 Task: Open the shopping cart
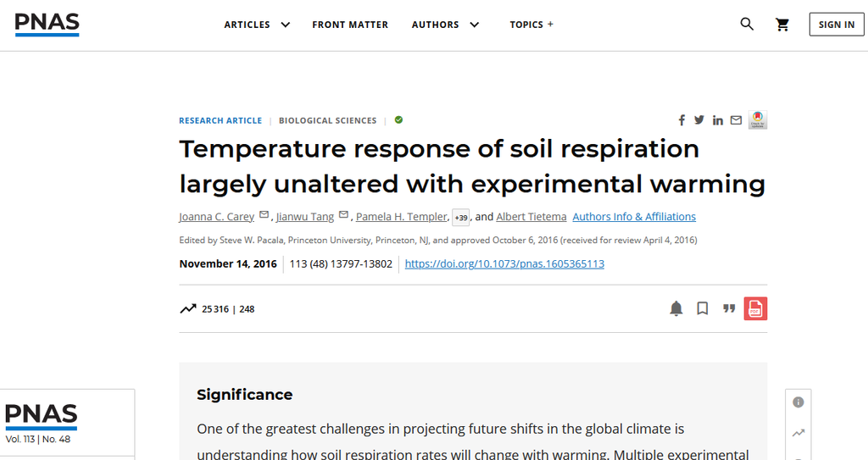coord(782,25)
